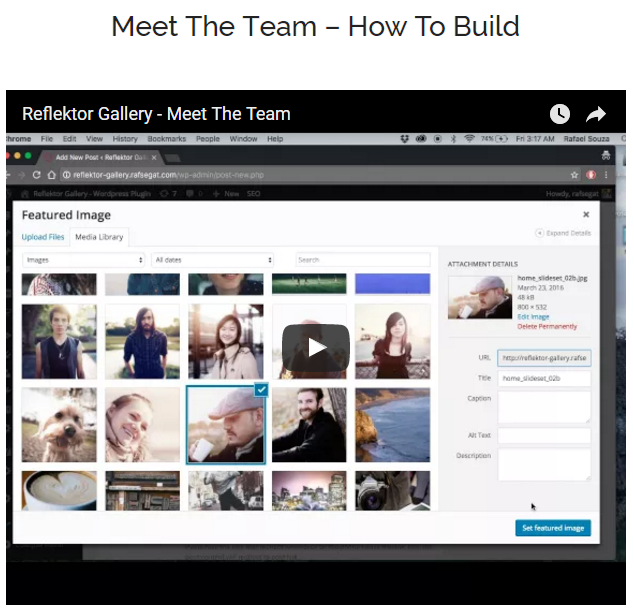This screenshot has height=613, width=634.
Task: Select the Add New Post browser tab
Action: click(101, 157)
